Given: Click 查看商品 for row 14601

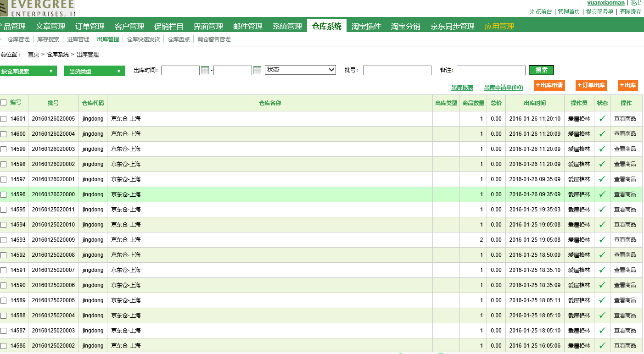Looking at the screenshot, I should [625, 119].
